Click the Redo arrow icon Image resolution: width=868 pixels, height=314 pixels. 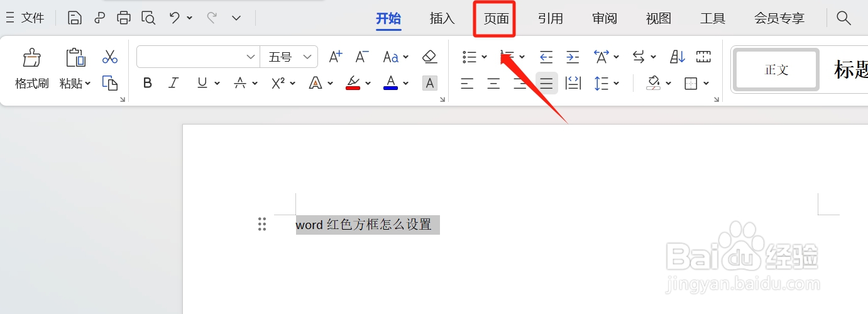pyautogui.click(x=212, y=18)
